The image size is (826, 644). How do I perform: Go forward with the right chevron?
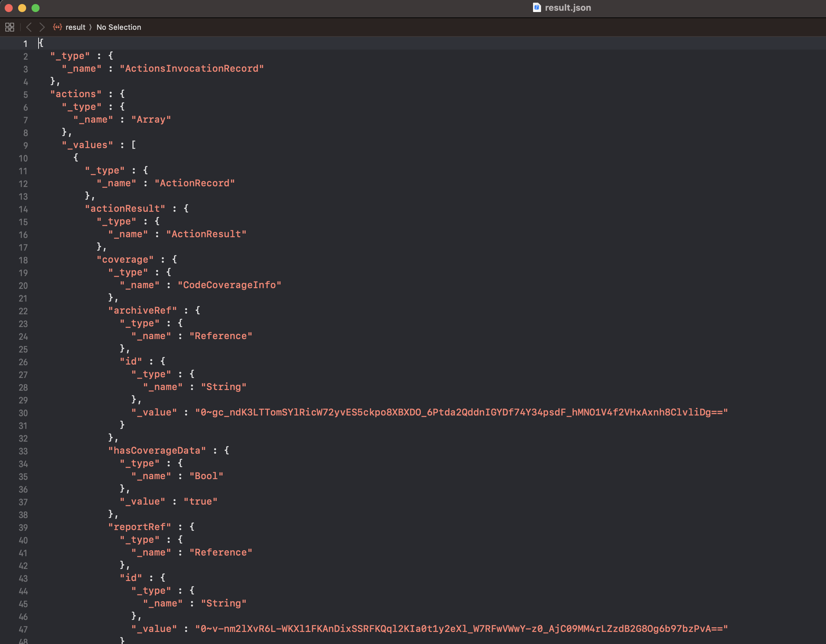[x=42, y=27]
